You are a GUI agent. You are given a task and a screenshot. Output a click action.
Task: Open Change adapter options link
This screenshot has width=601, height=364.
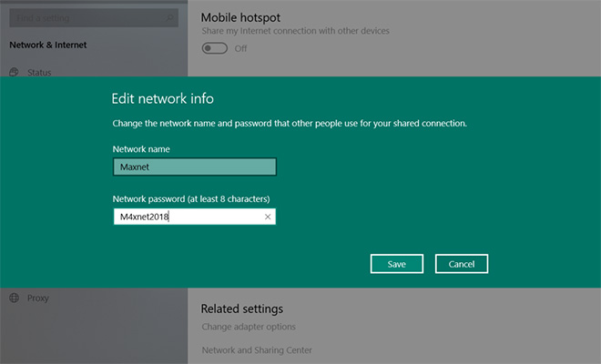(248, 327)
